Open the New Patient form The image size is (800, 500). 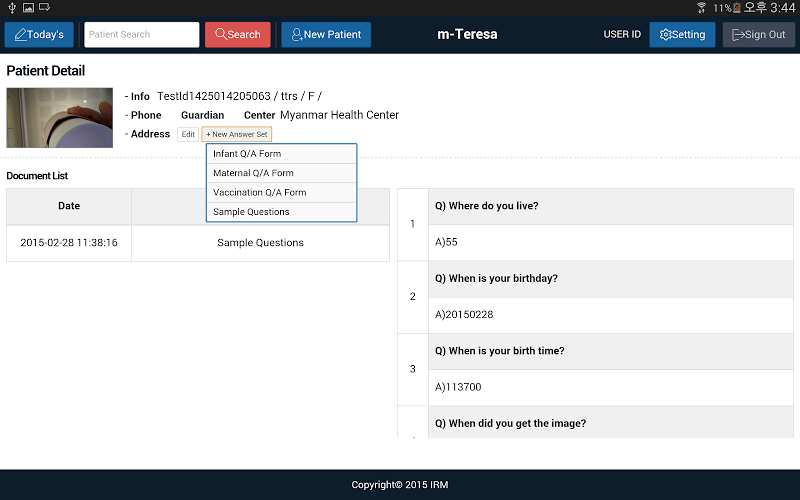coord(326,35)
